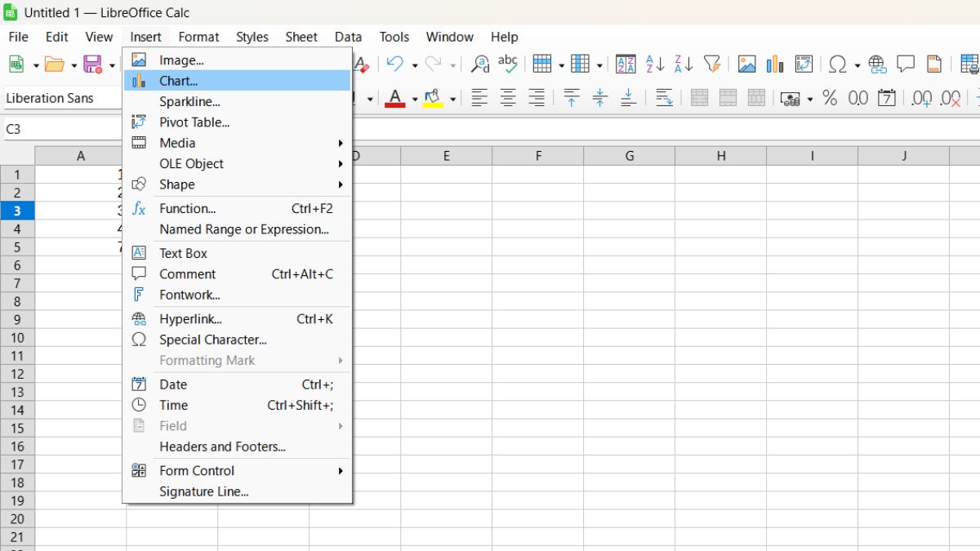
Task: Select Signature Line... menu entry
Action: (237, 491)
